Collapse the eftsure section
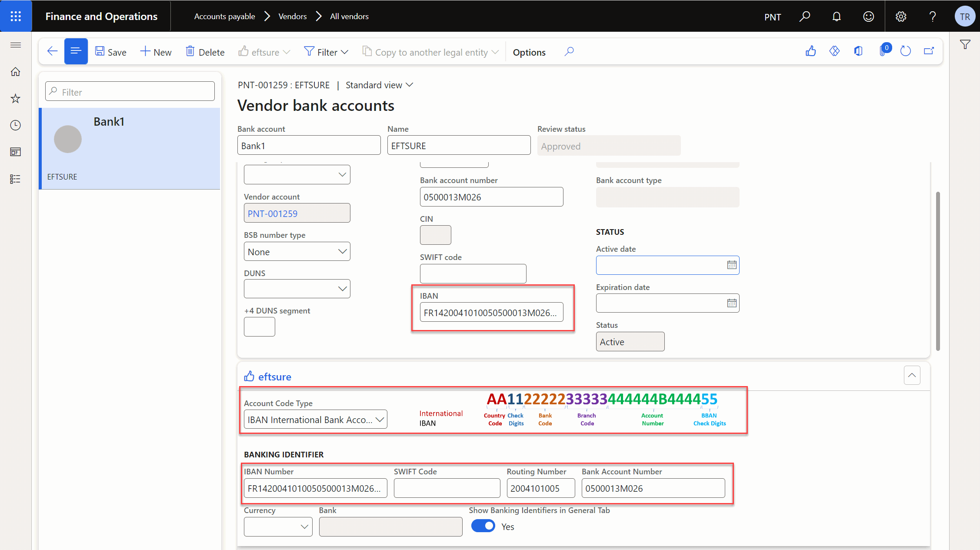Viewport: 980px width, 550px height. coord(912,375)
